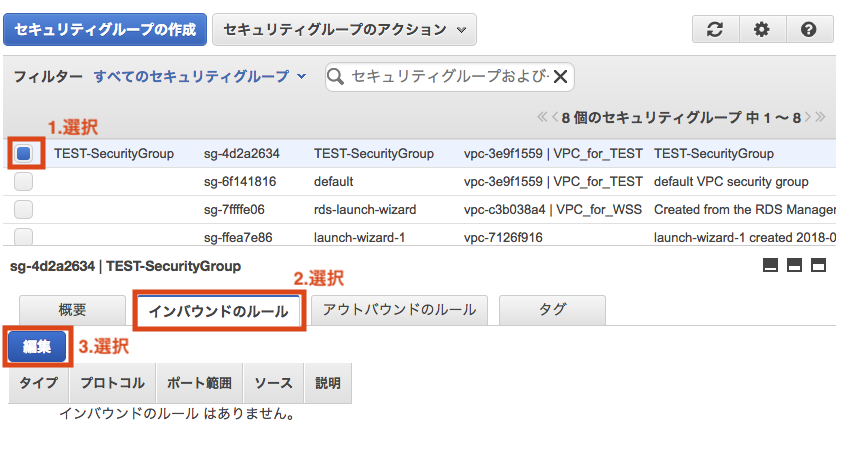Select the sg-7ffffe06 group ID cell
Image resolution: width=842 pixels, height=453 pixels.
click(234, 209)
